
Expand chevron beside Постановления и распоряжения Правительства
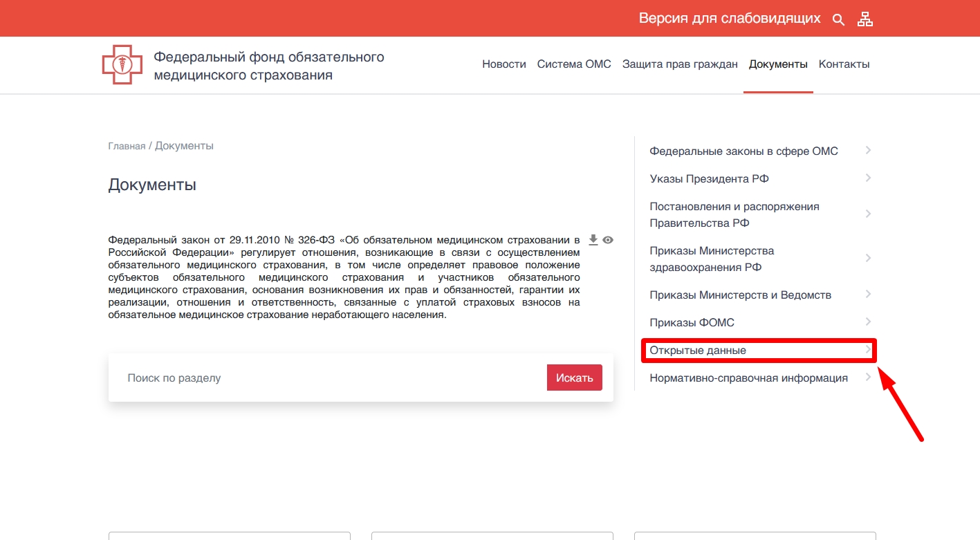[868, 214]
